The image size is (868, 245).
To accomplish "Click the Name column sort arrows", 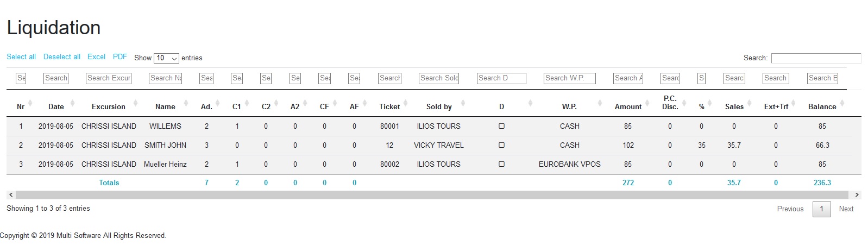I will (186, 103).
